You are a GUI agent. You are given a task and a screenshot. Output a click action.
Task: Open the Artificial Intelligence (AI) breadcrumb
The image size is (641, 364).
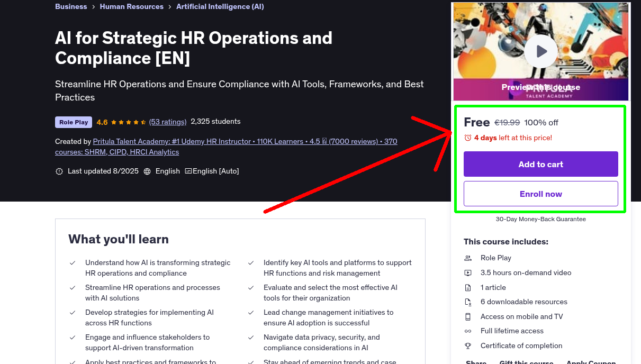tap(220, 6)
